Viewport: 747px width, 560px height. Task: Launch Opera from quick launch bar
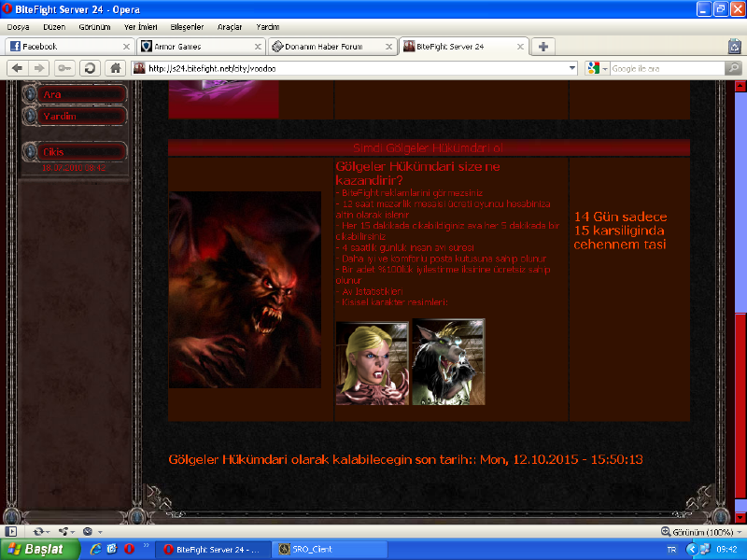tap(128, 549)
